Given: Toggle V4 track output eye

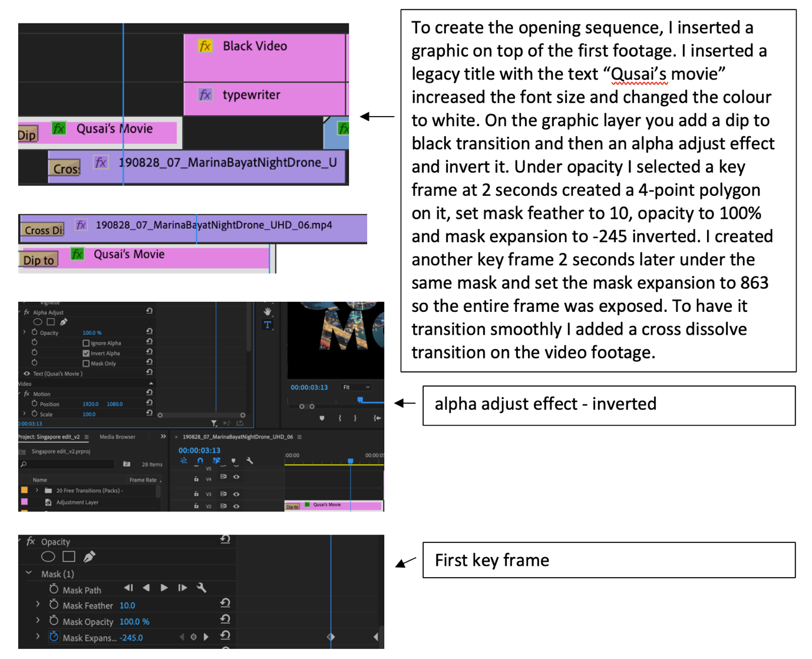Looking at the screenshot, I should point(236,477).
